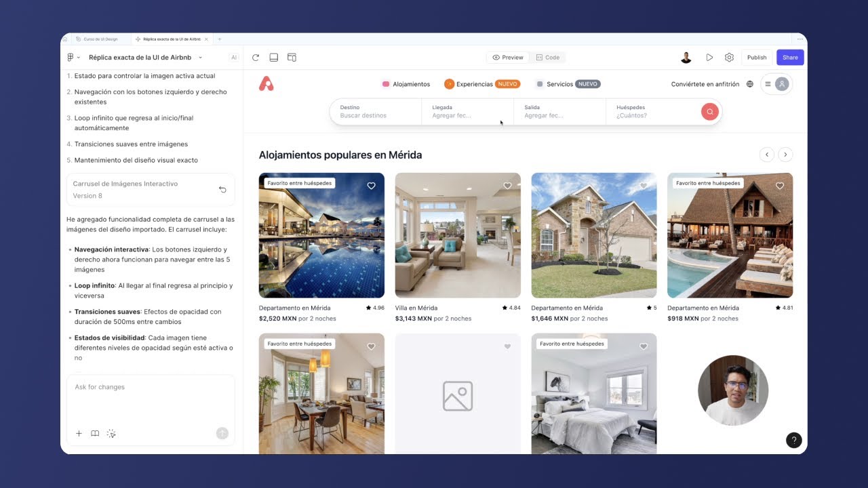
Task: Open the globe language selector
Action: click(750, 84)
